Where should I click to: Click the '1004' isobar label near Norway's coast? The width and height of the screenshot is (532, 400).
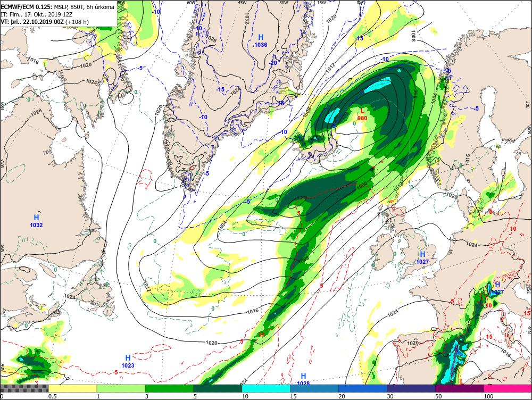[435, 99]
